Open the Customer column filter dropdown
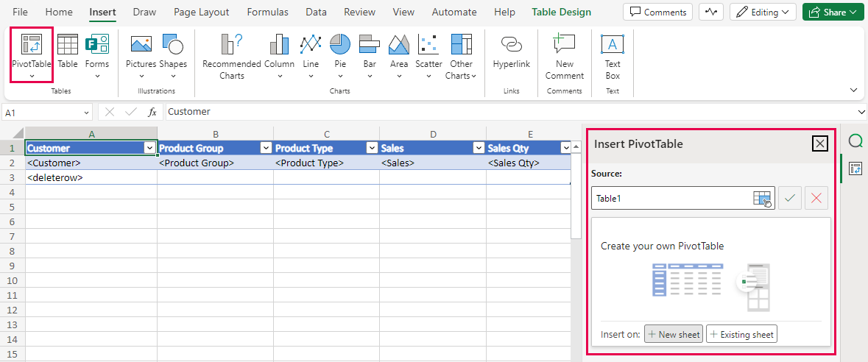This screenshot has height=362, width=868. coord(150,148)
